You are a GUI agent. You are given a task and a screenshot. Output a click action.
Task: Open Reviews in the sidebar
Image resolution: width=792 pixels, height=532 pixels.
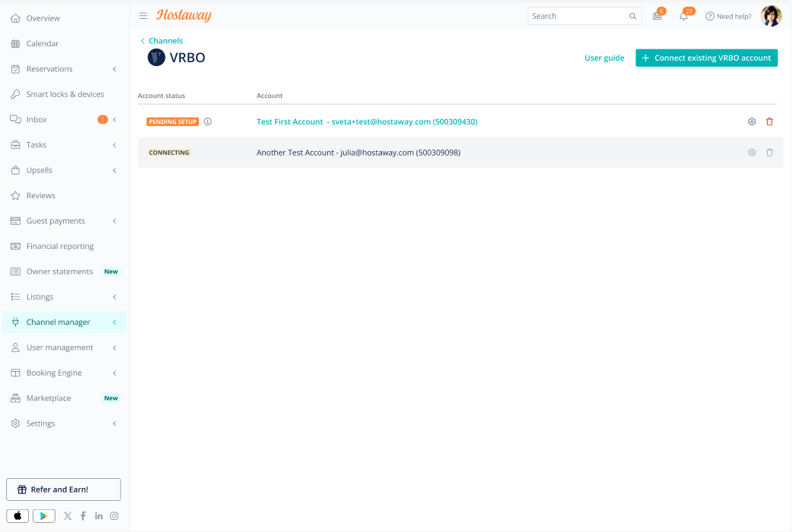tap(41, 195)
